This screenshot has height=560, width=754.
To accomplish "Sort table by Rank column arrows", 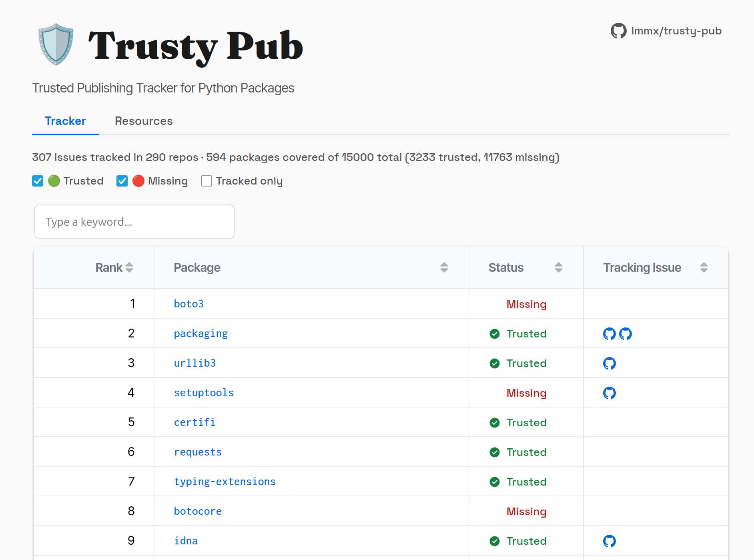I will (129, 267).
